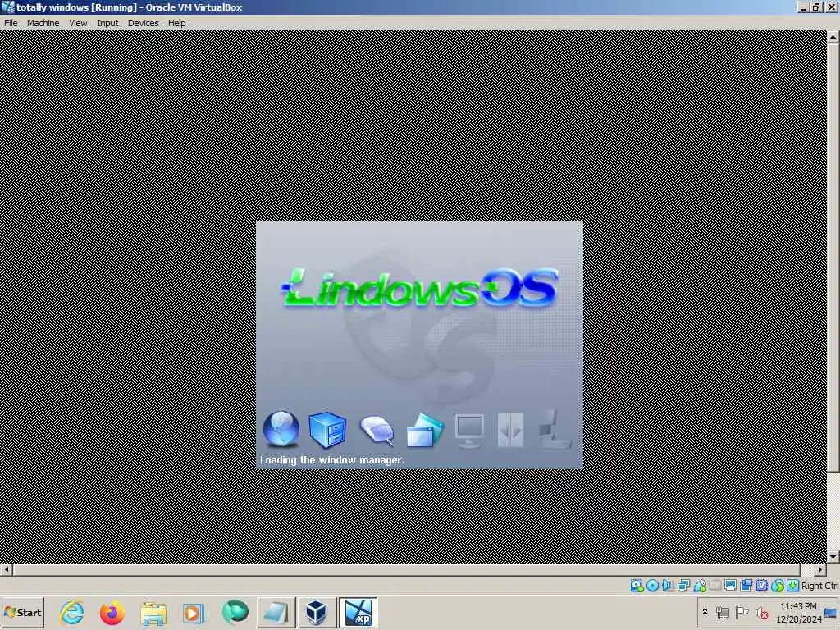This screenshot has width=840, height=630.
Task: Click the Windows Start button
Action: (x=22, y=612)
